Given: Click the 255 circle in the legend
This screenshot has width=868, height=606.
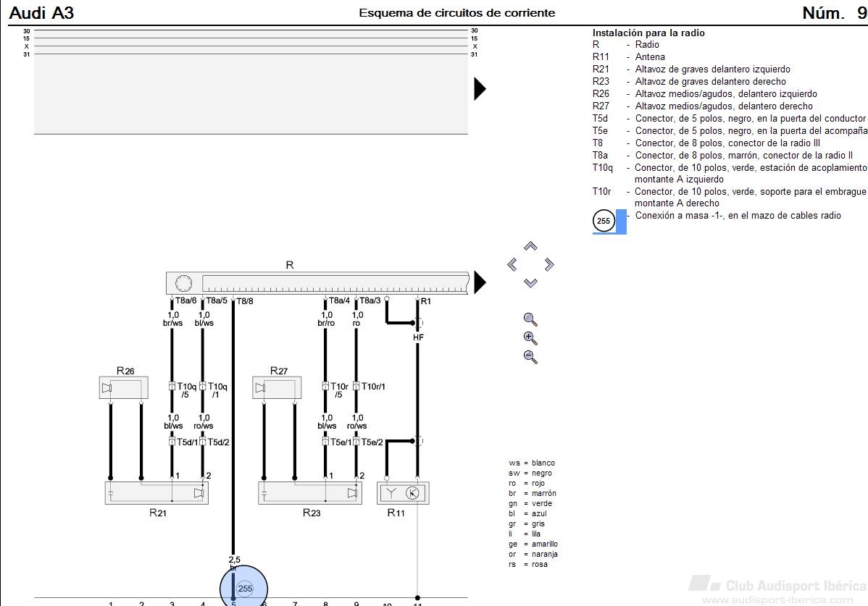Looking at the screenshot, I should tap(604, 221).
